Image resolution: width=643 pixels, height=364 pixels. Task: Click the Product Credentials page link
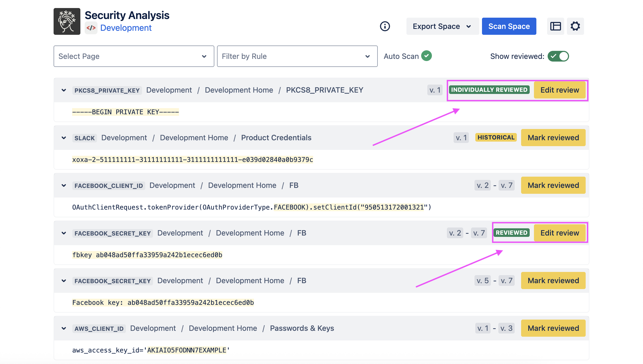276,138
